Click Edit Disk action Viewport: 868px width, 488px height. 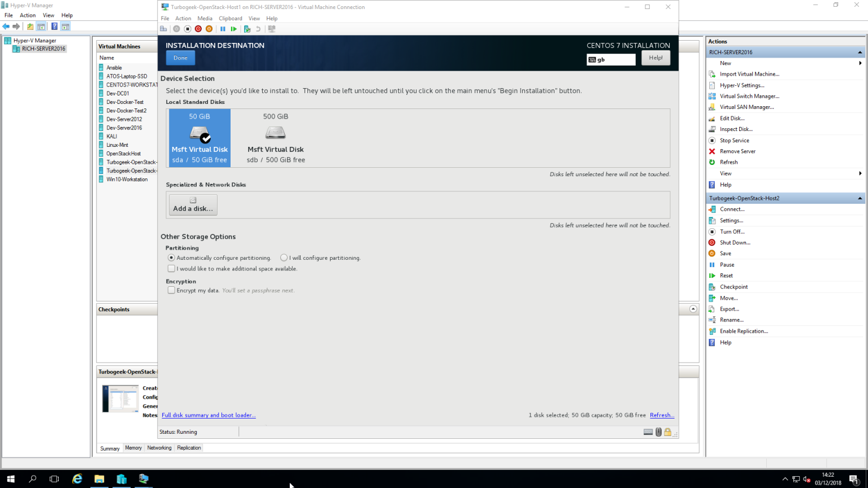(732, 118)
